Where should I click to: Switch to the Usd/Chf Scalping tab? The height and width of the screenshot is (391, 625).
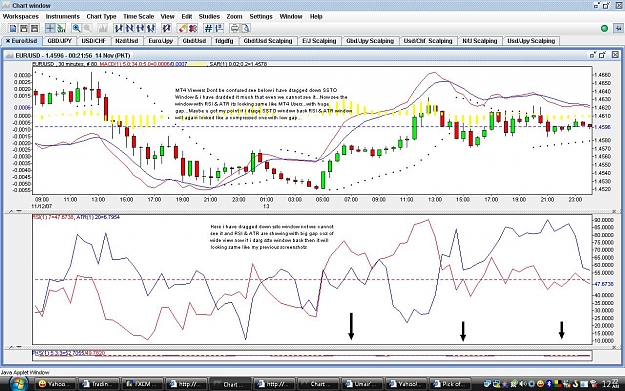[x=428, y=41]
